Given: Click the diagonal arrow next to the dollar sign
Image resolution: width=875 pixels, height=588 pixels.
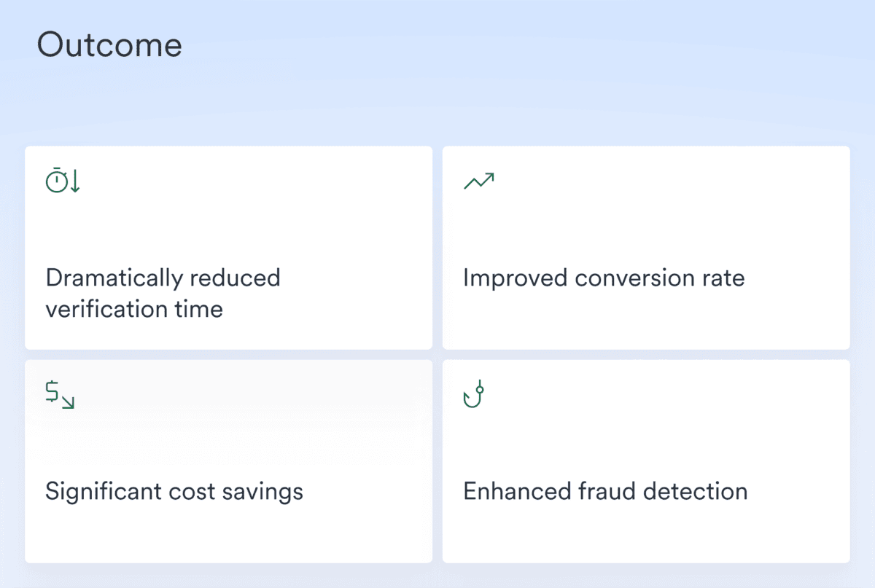Looking at the screenshot, I should click(x=68, y=401).
